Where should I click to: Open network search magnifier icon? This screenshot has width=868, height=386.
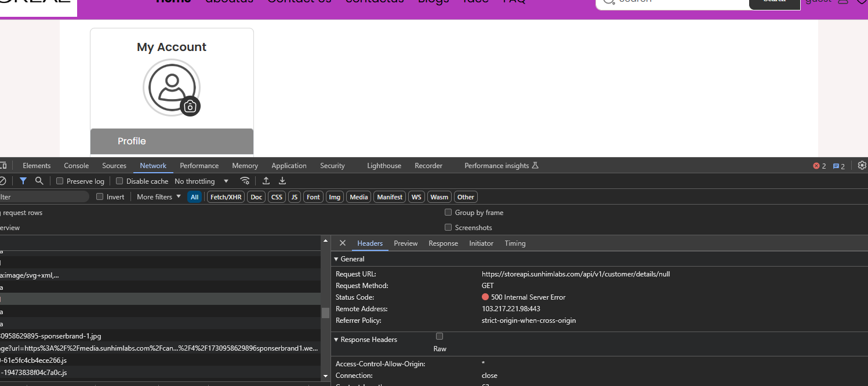coord(39,181)
